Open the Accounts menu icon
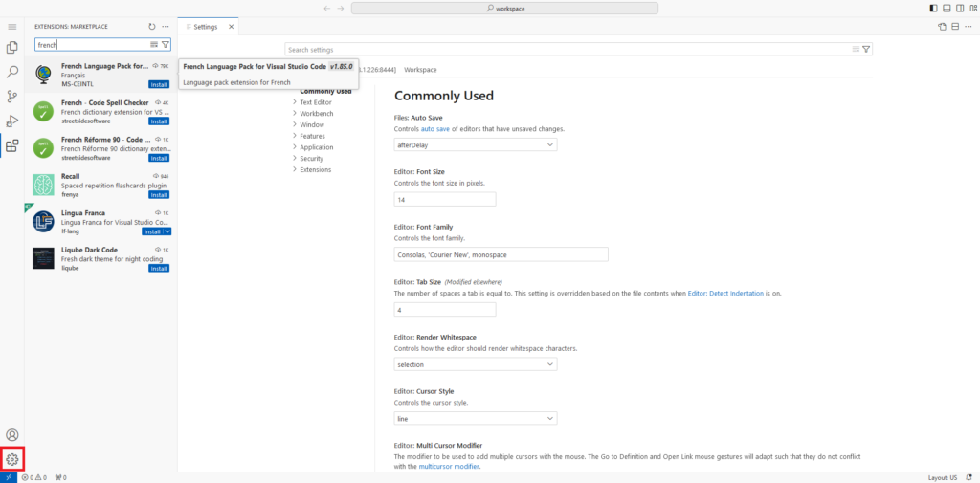 coord(11,435)
